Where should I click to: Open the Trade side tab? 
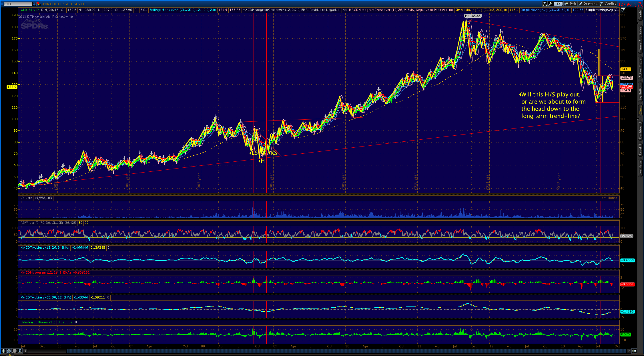coord(641,15)
